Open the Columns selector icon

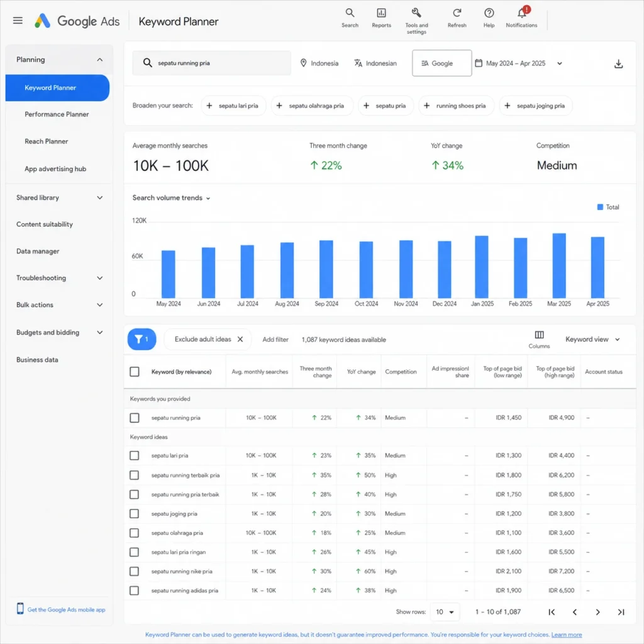(x=539, y=339)
